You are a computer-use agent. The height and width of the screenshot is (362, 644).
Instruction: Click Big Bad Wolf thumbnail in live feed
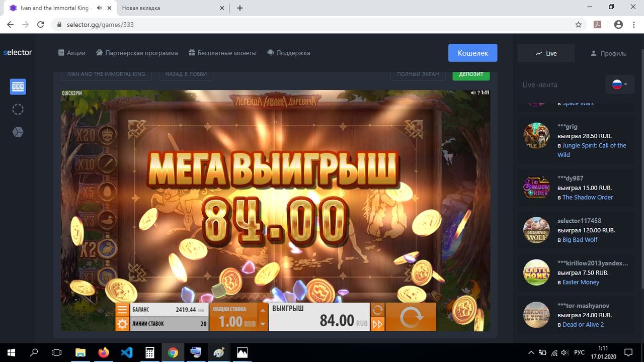(536, 230)
